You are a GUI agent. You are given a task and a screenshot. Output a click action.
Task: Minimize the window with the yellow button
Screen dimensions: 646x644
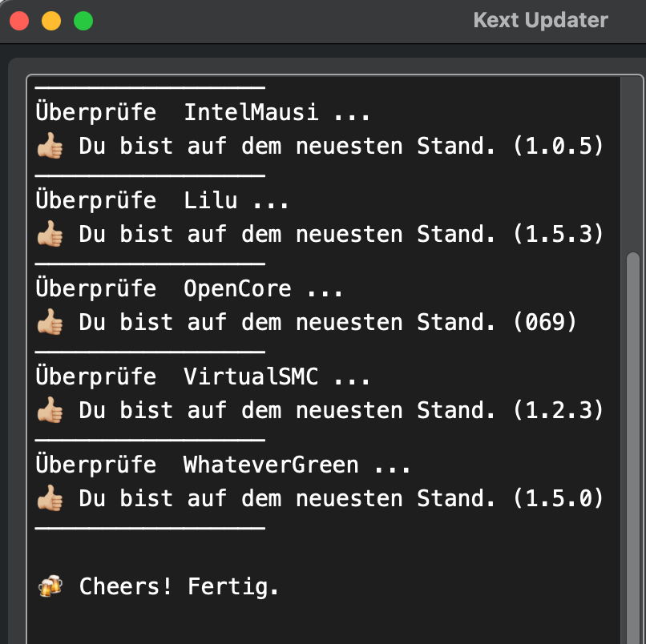point(51,21)
